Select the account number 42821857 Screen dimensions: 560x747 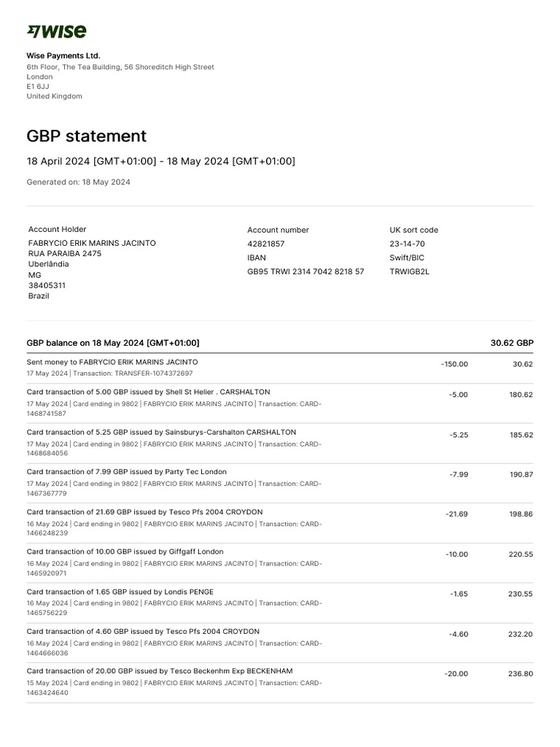click(265, 244)
